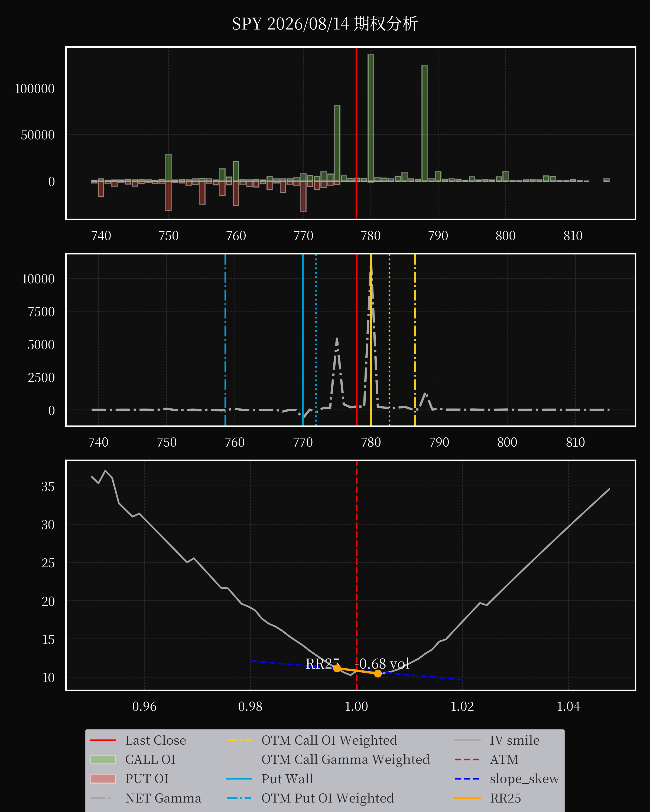Click the right orange RR25 marker dot
The width and height of the screenshot is (650, 812).
(x=378, y=673)
